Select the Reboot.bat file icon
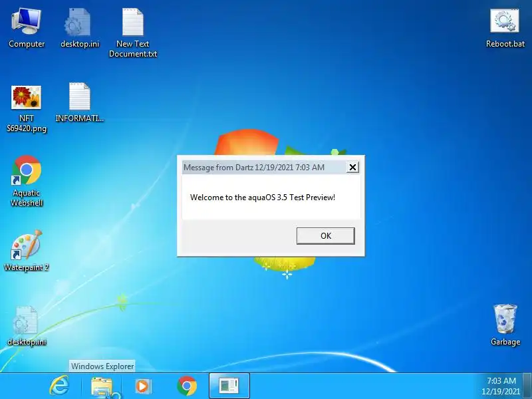 pos(505,29)
